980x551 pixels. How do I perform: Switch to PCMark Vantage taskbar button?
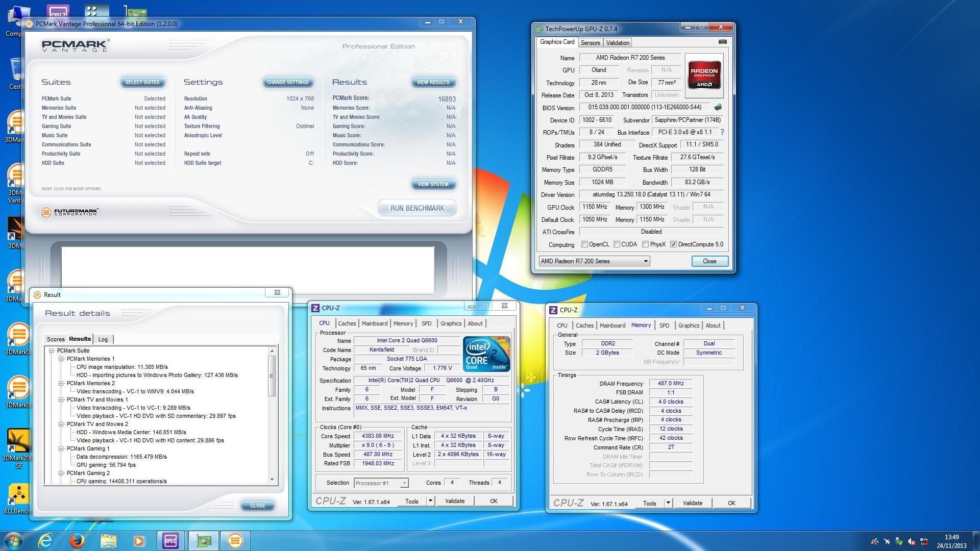[235, 540]
